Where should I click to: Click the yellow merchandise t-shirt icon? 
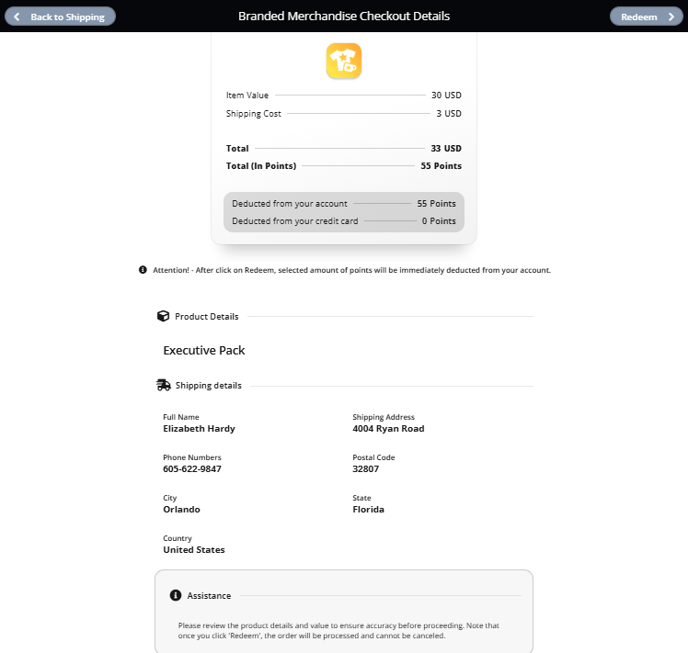344,61
